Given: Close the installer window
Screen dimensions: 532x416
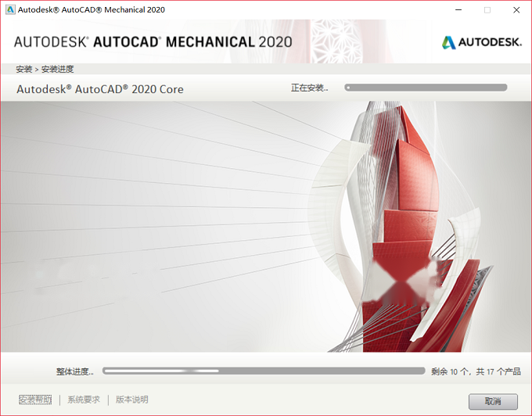Looking at the screenshot, I should click(516, 10).
